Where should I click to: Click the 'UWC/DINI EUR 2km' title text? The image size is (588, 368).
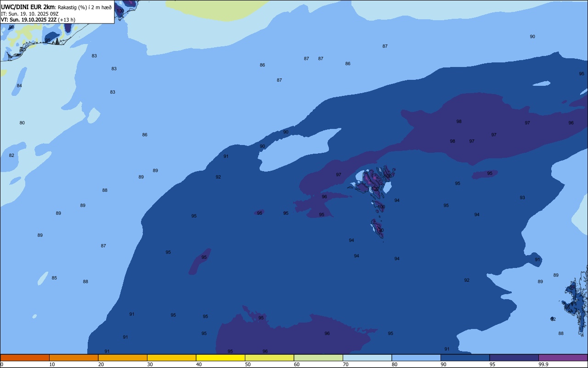[x=28, y=7]
